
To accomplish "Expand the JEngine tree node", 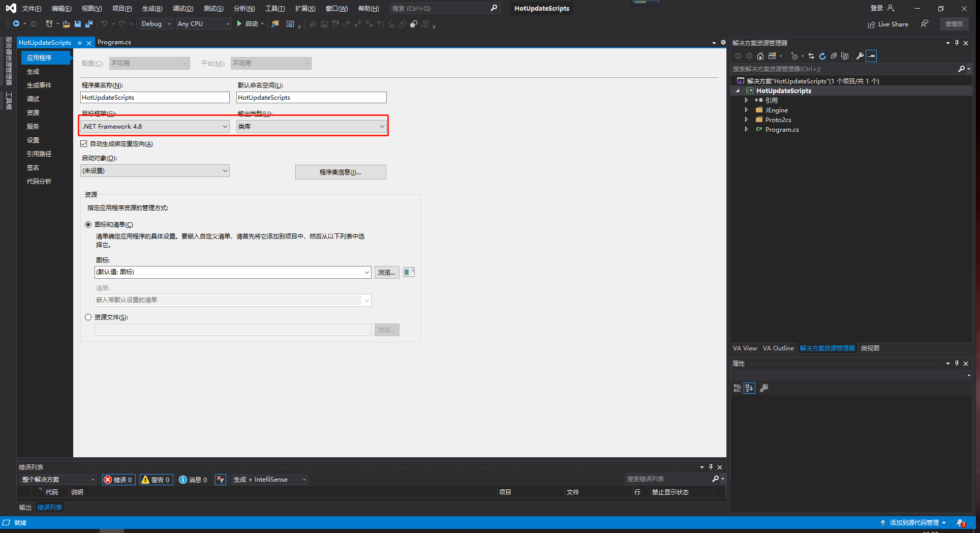I will click(x=746, y=110).
